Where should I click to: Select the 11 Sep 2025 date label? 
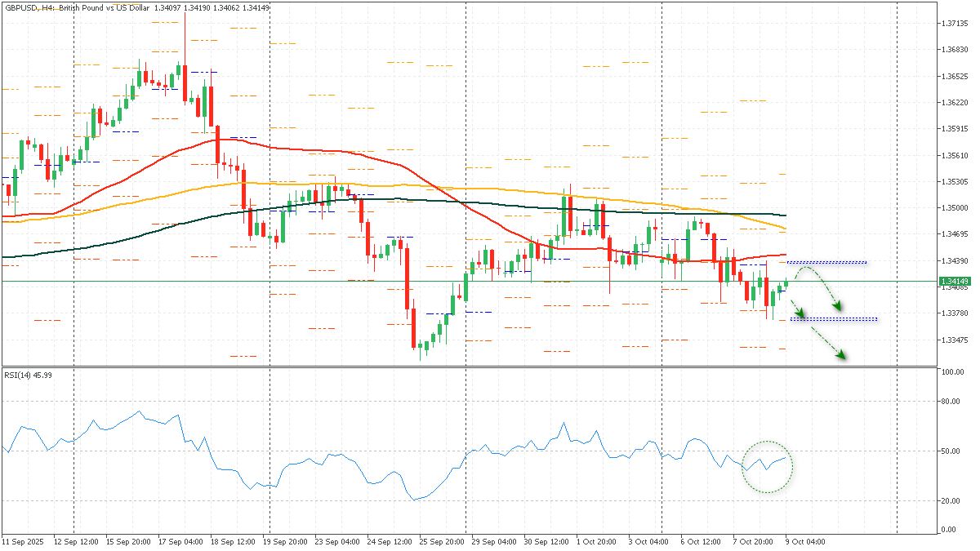pyautogui.click(x=24, y=541)
